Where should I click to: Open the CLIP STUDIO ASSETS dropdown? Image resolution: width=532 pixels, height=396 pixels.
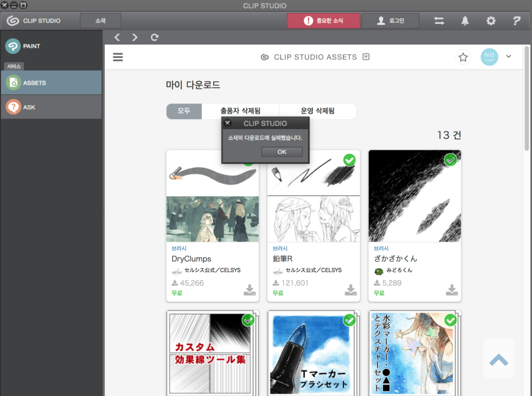click(366, 56)
